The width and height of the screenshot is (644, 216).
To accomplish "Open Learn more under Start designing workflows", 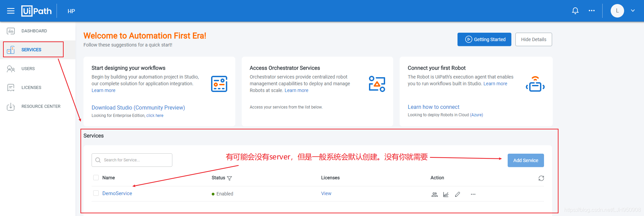I will pos(103,90).
